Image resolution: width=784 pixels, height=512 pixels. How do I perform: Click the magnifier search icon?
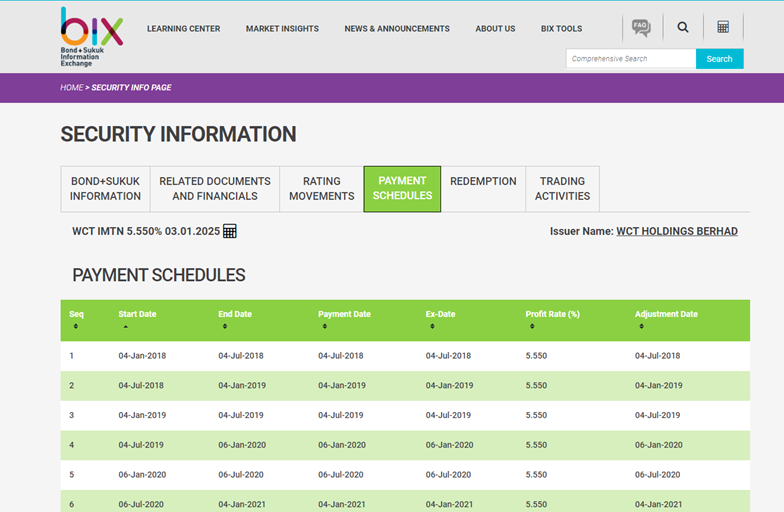pos(682,27)
